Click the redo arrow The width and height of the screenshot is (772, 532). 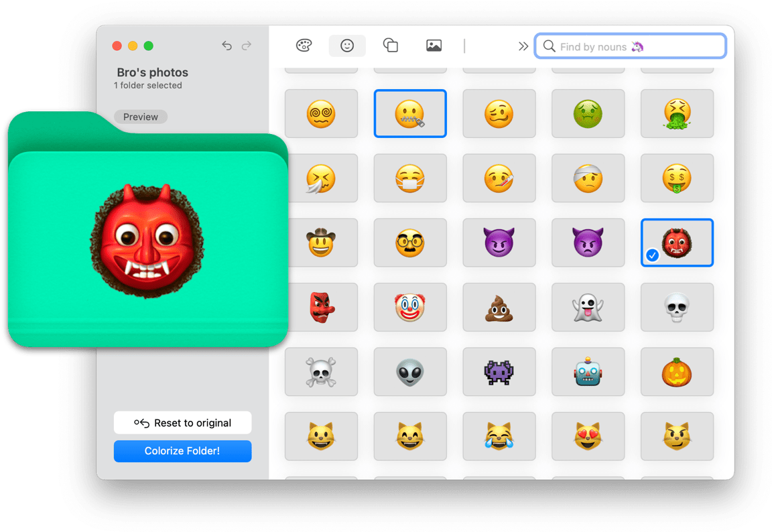(x=247, y=46)
